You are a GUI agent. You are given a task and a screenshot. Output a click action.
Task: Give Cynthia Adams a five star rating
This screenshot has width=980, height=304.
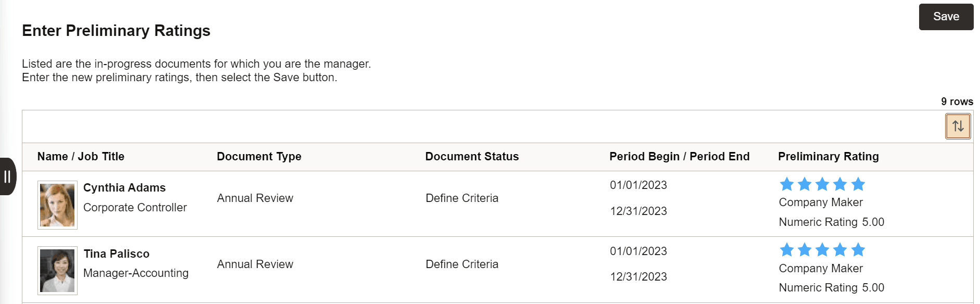click(858, 184)
